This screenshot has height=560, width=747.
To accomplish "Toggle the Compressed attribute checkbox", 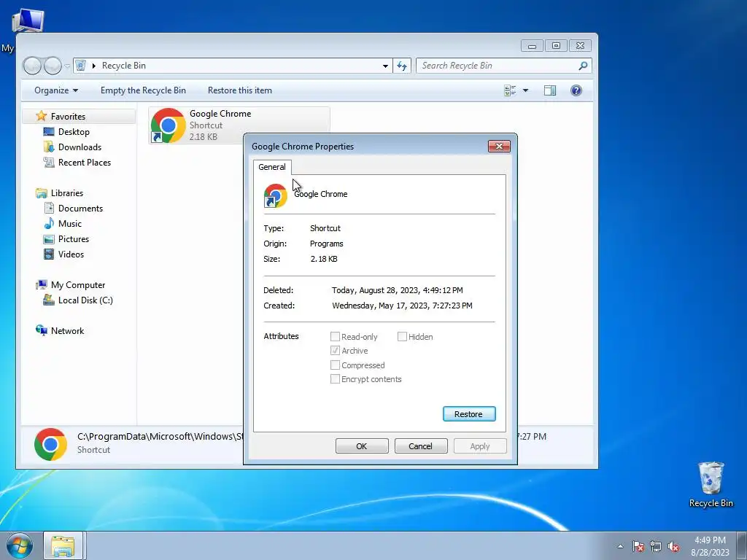I will click(x=335, y=365).
